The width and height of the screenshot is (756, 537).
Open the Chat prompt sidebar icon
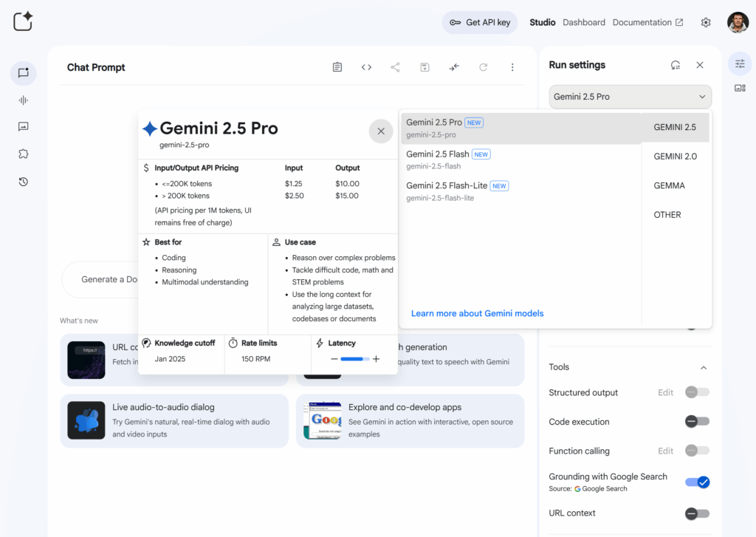[23, 73]
